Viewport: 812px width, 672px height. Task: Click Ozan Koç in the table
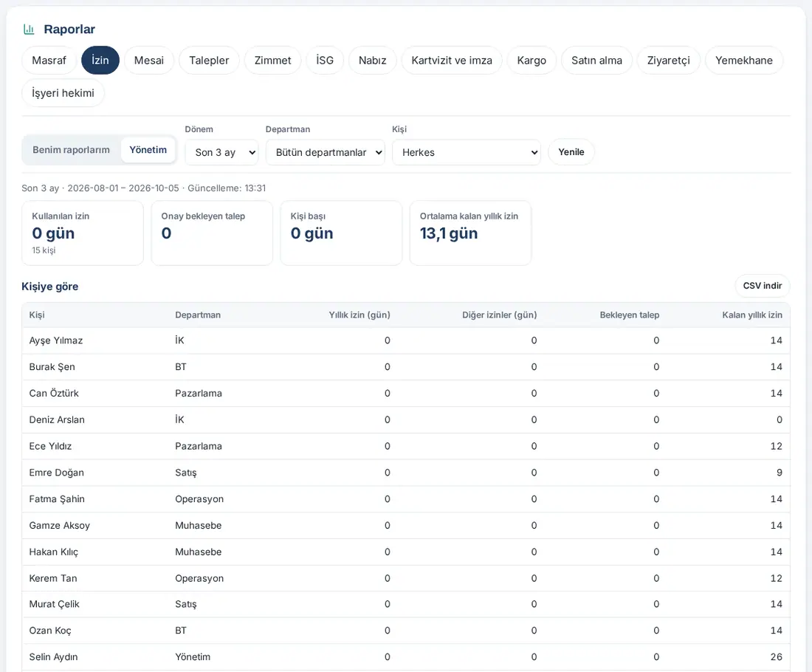click(50, 631)
